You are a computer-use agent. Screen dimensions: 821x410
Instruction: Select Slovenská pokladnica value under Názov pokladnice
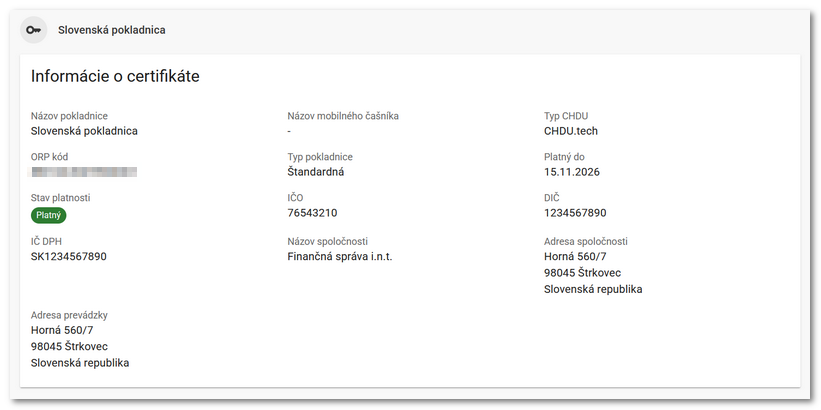(x=84, y=131)
